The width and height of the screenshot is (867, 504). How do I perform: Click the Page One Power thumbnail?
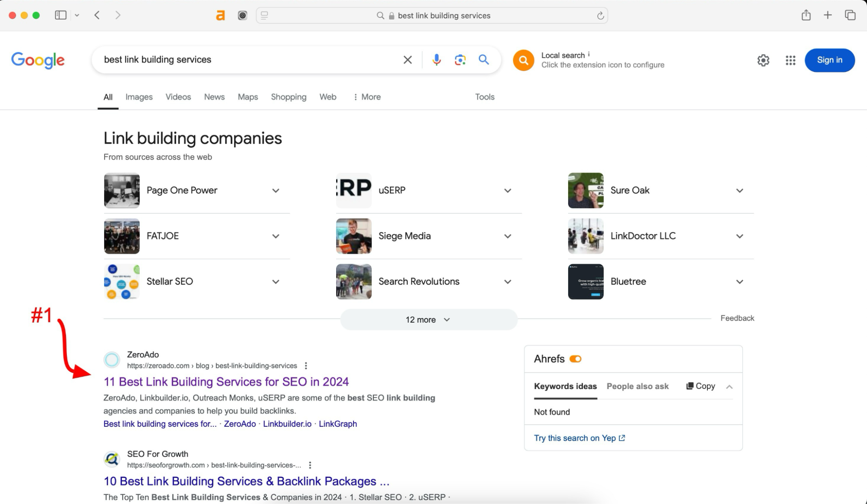pyautogui.click(x=122, y=190)
